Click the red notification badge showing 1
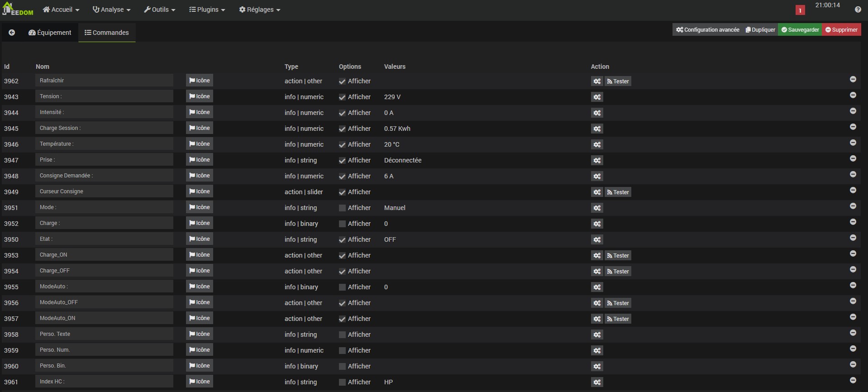This screenshot has width=868, height=392. tap(800, 10)
